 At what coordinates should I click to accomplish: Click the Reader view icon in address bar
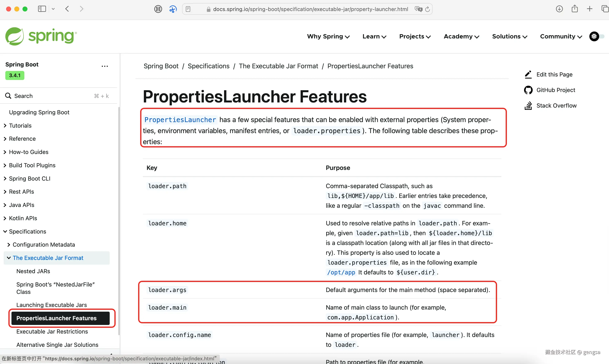point(188,9)
